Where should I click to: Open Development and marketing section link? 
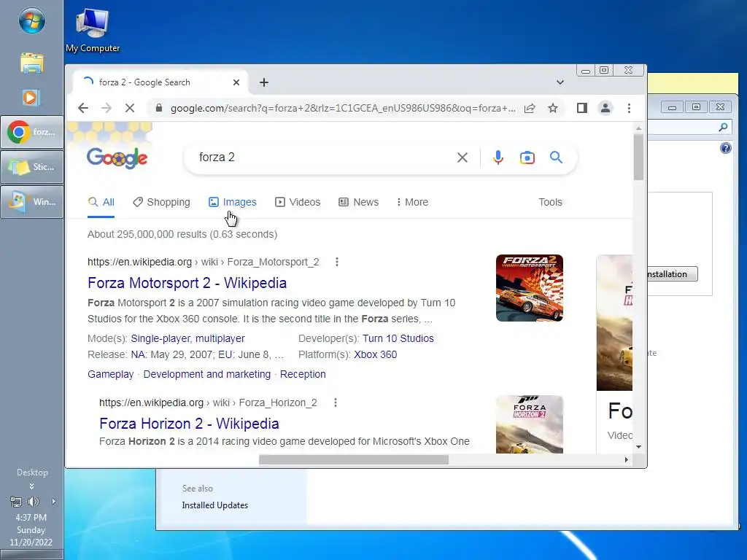[x=206, y=374]
